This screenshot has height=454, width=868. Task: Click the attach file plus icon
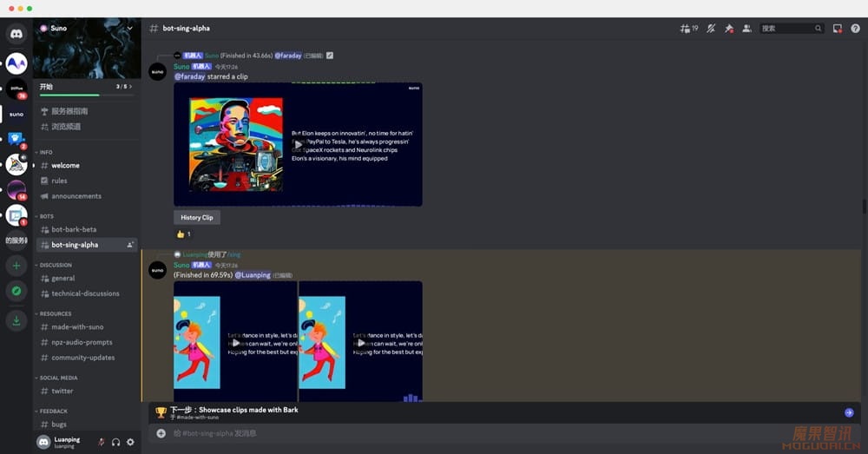pyautogui.click(x=161, y=433)
